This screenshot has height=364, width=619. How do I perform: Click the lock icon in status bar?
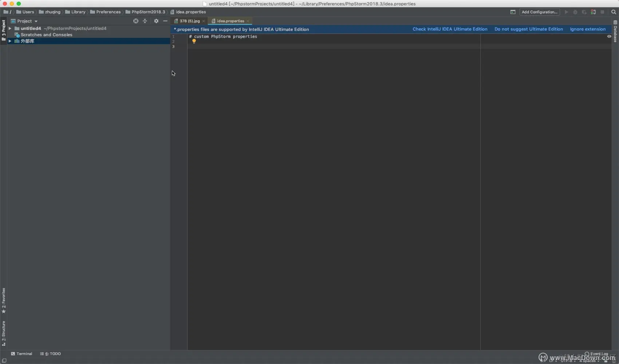coord(606,361)
